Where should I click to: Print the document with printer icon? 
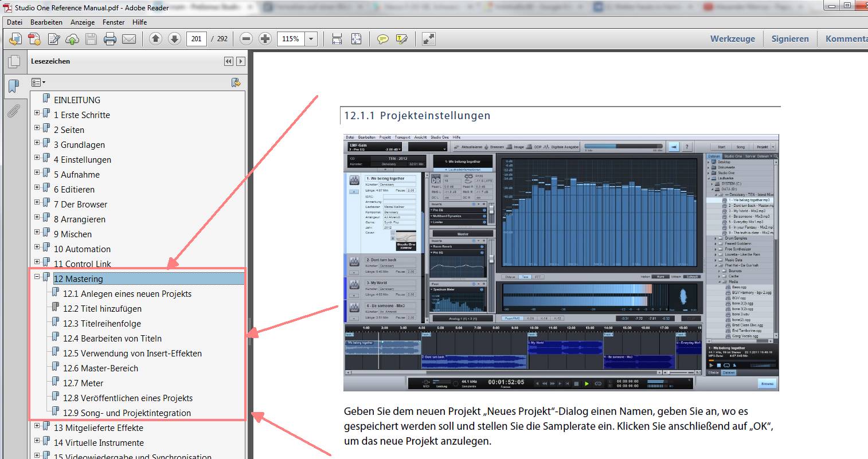(x=110, y=39)
